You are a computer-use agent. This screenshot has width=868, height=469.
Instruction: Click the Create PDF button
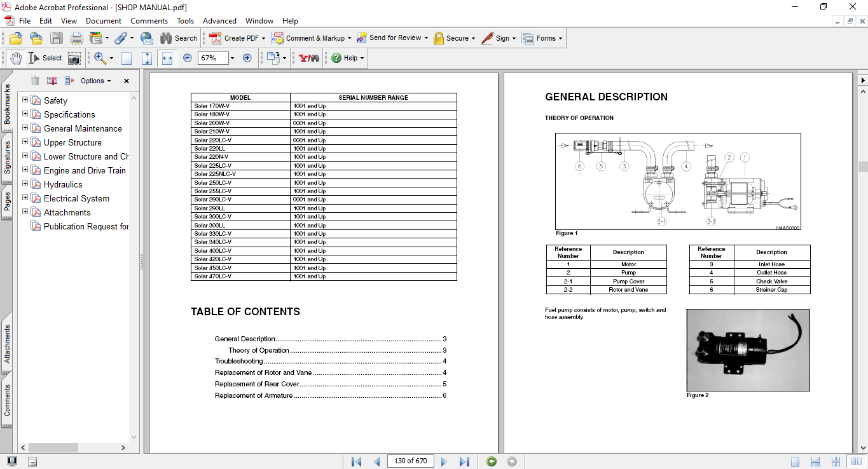234,38
